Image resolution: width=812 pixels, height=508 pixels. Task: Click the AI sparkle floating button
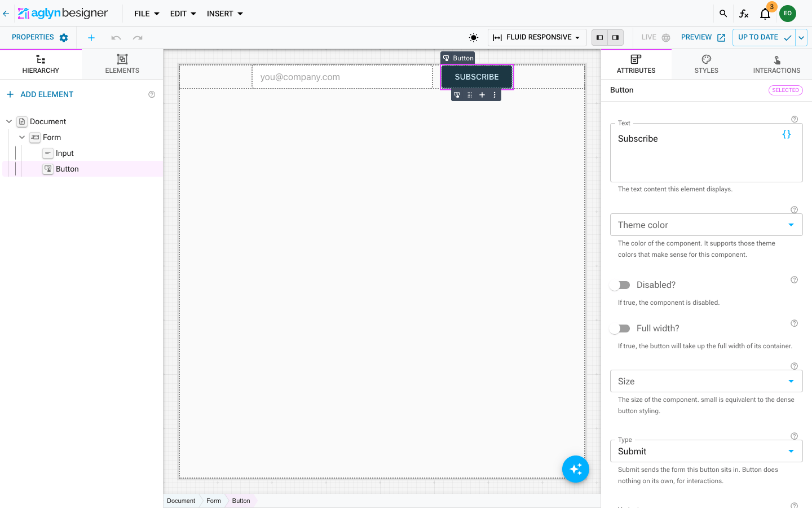(576, 469)
